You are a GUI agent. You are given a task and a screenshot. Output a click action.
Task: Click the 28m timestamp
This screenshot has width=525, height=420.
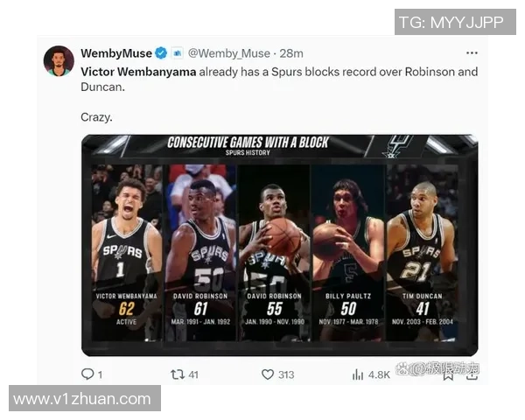291,53
